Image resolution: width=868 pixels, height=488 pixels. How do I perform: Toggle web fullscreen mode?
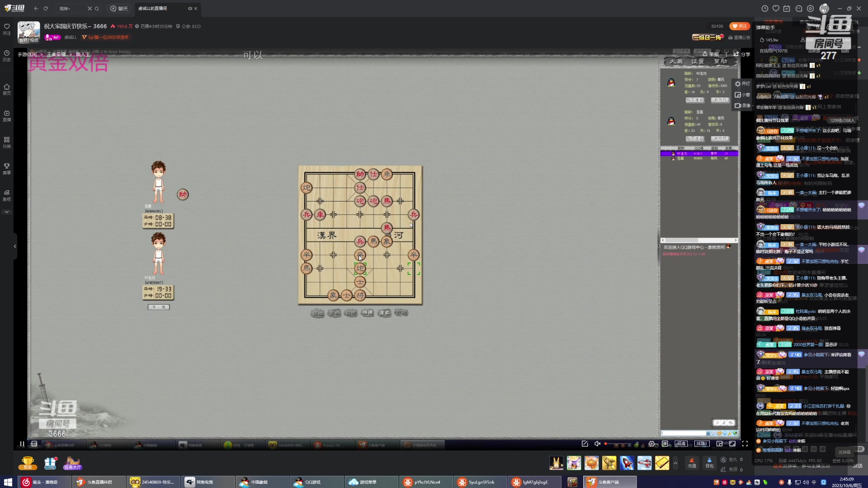click(x=732, y=444)
